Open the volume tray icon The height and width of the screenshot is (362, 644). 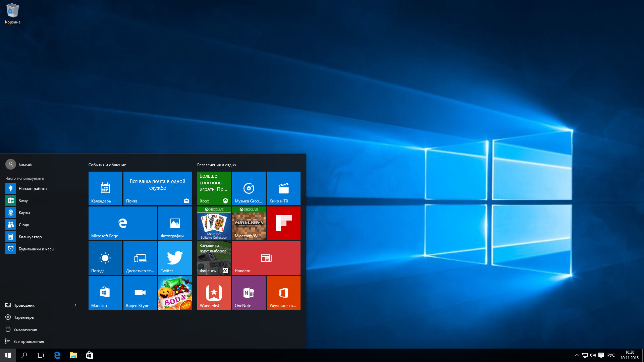pyautogui.click(x=593, y=355)
